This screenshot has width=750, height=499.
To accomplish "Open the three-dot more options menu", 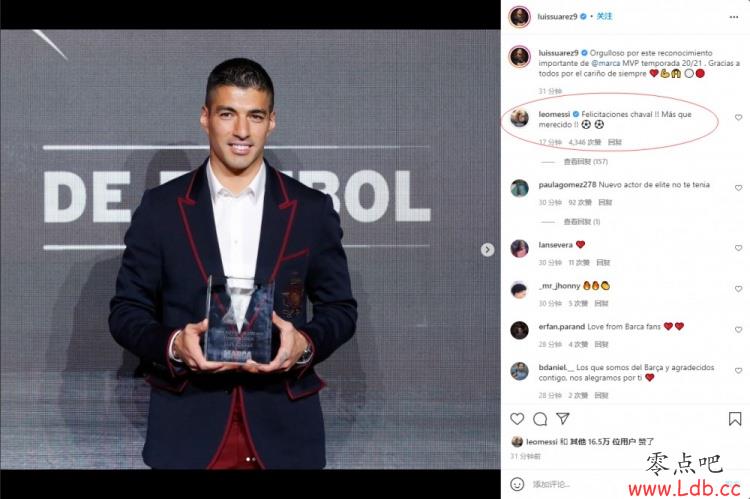I will 734,17.
